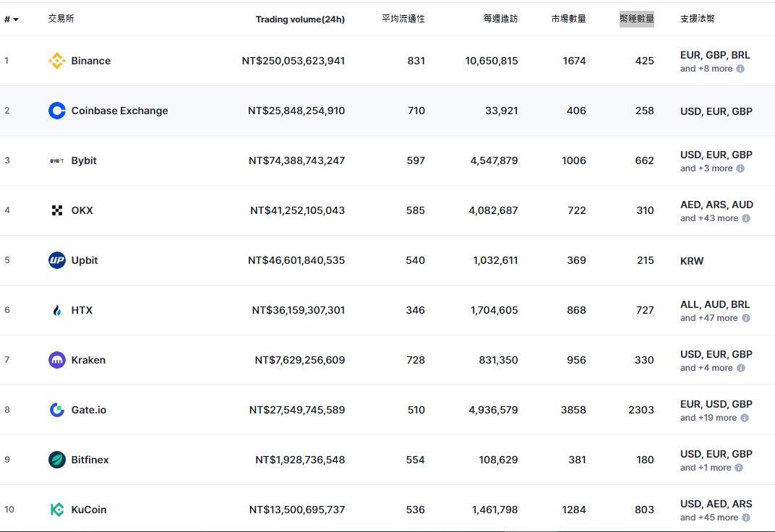Click the HTX flame logo icon
The width and height of the screenshot is (775, 532).
click(57, 310)
